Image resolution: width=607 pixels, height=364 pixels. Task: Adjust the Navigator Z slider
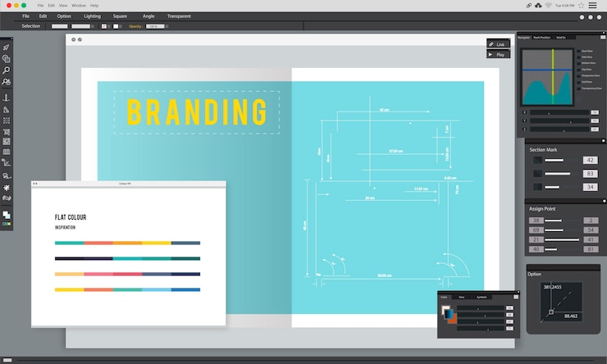click(559, 130)
